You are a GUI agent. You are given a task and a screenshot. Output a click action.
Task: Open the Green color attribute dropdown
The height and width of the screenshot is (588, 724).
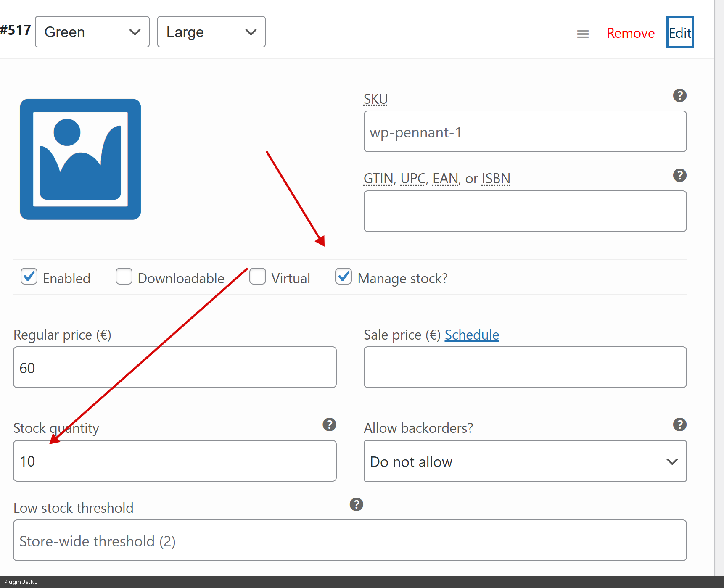tap(92, 32)
